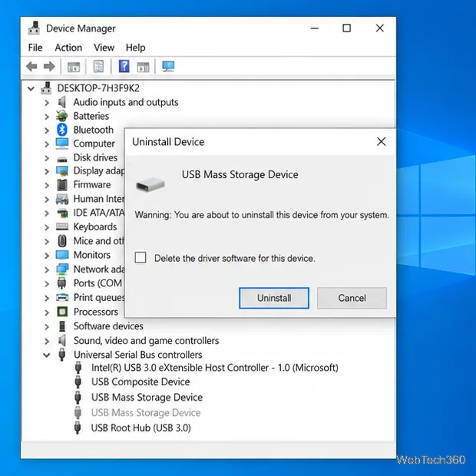Image resolution: width=476 pixels, height=476 pixels.
Task: Click the Monitors category label
Action: pyautogui.click(x=91, y=255)
